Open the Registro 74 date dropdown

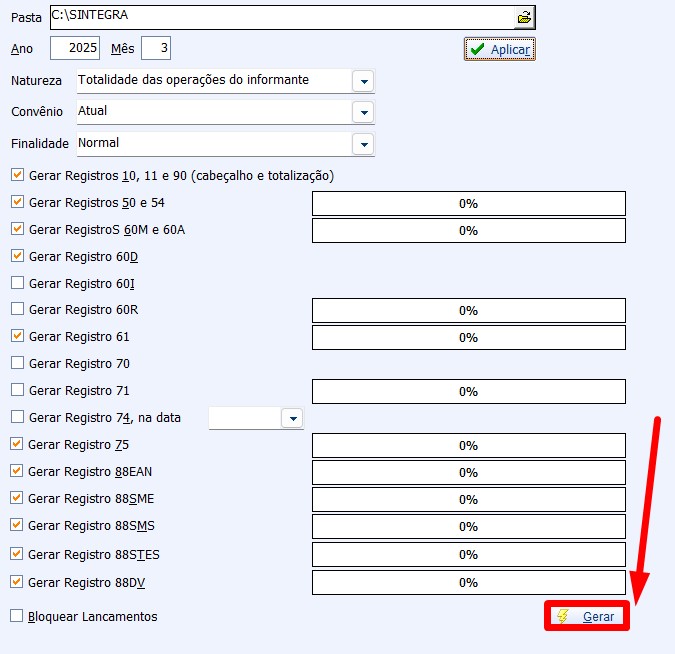(291, 418)
